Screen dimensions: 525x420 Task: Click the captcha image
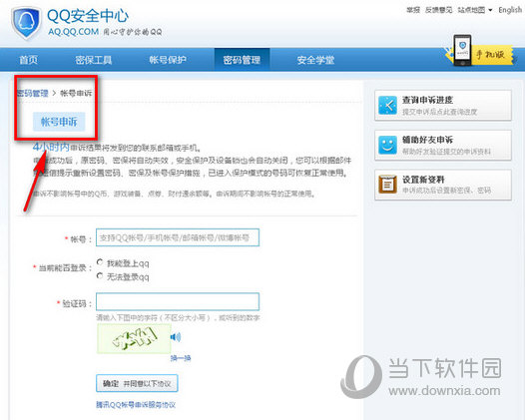(x=134, y=338)
